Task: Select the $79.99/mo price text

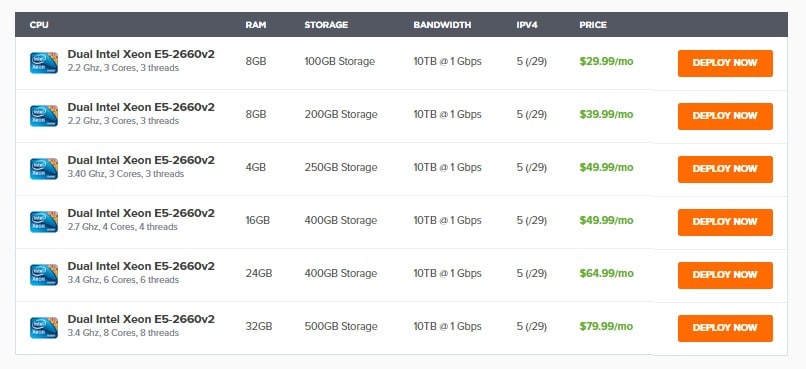Action: (606, 326)
